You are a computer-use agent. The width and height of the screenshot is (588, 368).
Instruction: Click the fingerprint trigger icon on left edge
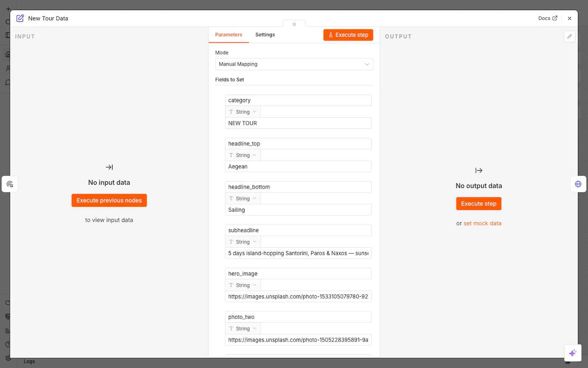point(10,184)
